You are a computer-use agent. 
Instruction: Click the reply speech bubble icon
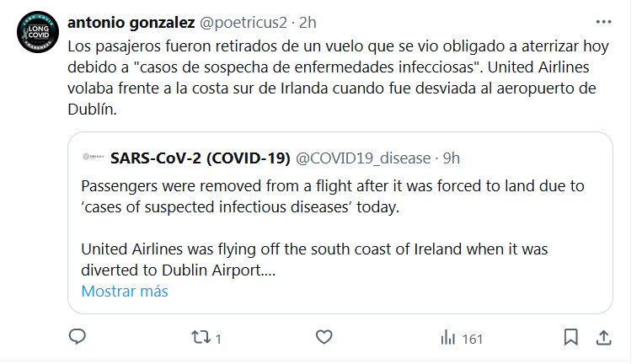tap(78, 338)
